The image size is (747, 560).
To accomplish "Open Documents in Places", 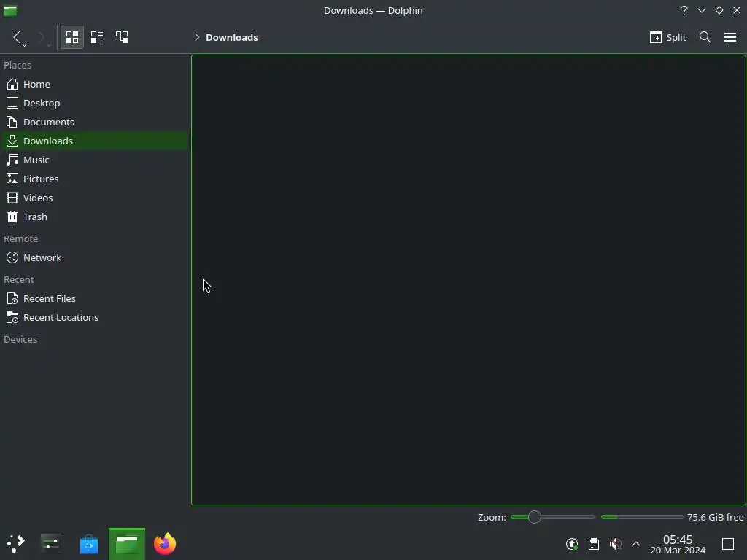I will click(x=96, y=122).
